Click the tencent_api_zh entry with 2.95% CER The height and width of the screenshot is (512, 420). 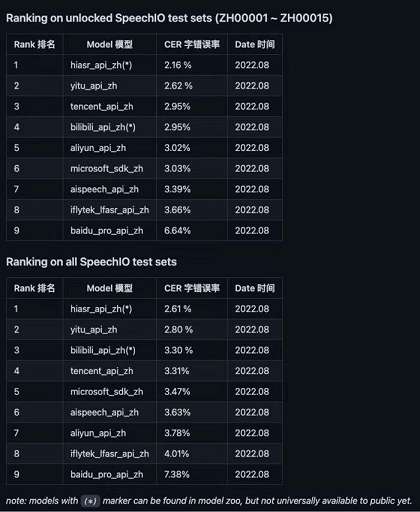click(102, 106)
